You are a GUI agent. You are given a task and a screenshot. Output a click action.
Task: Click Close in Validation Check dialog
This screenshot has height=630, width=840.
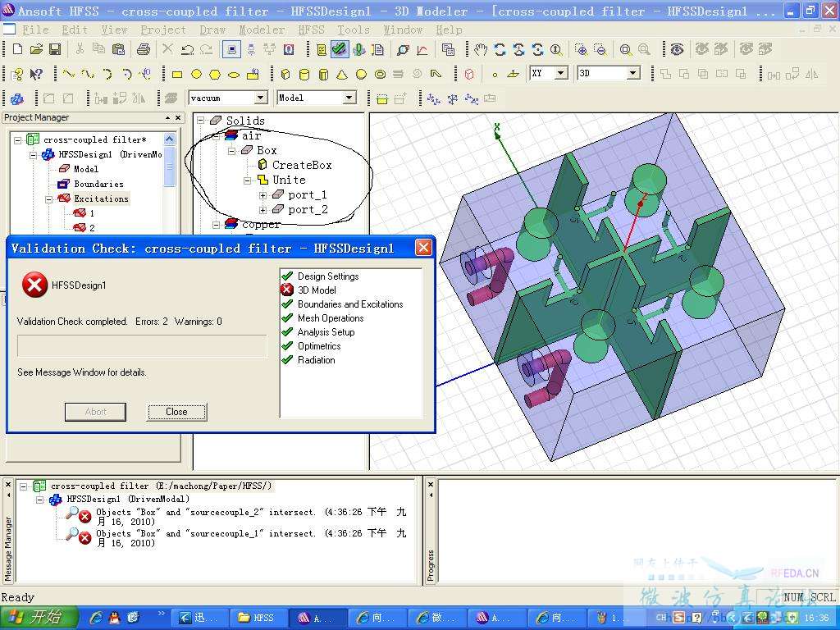177,412
